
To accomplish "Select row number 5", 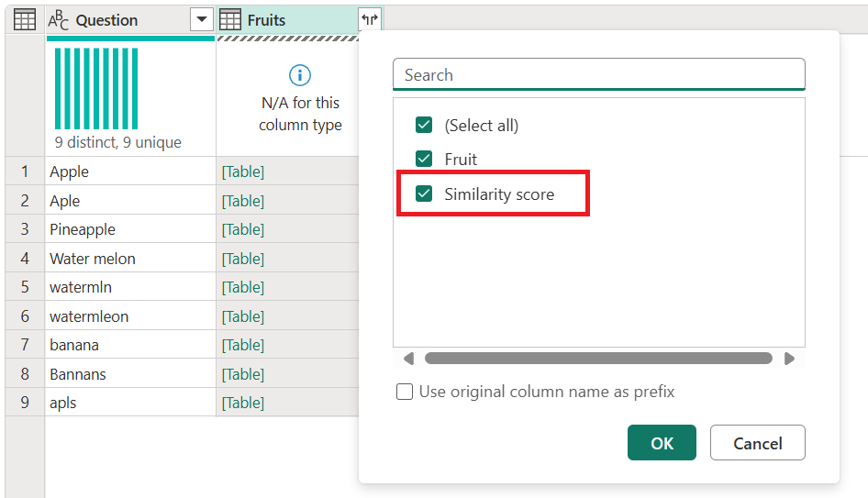I will [x=25, y=287].
